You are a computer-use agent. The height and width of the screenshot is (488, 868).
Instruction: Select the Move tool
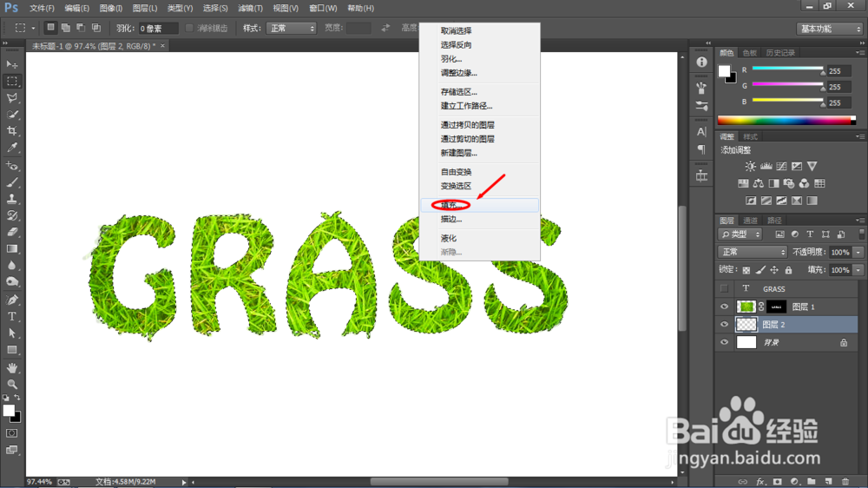pos(11,64)
